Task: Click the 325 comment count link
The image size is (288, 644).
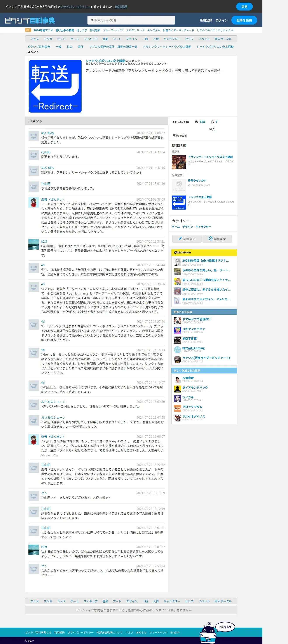Action: [x=202, y=122]
